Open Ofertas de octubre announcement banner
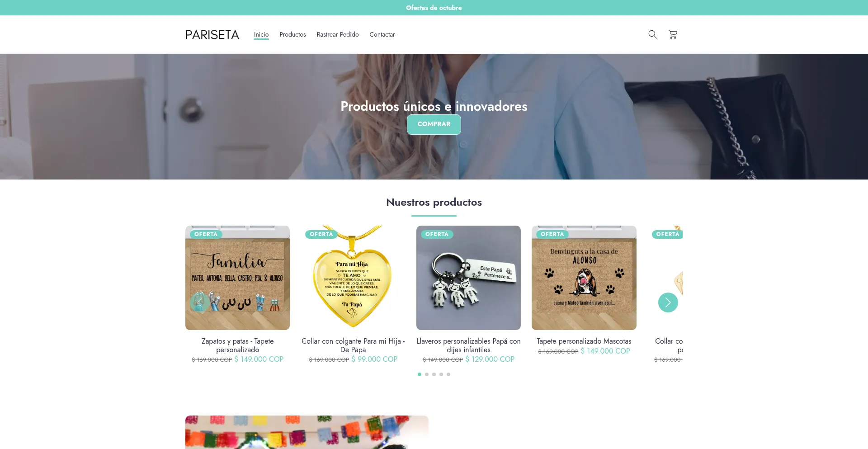 coord(434,8)
